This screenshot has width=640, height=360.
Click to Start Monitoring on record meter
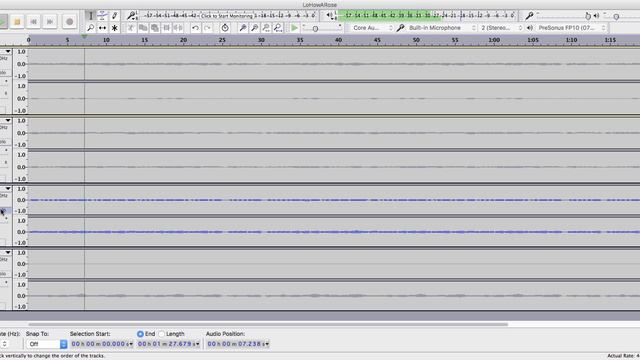tap(227, 16)
